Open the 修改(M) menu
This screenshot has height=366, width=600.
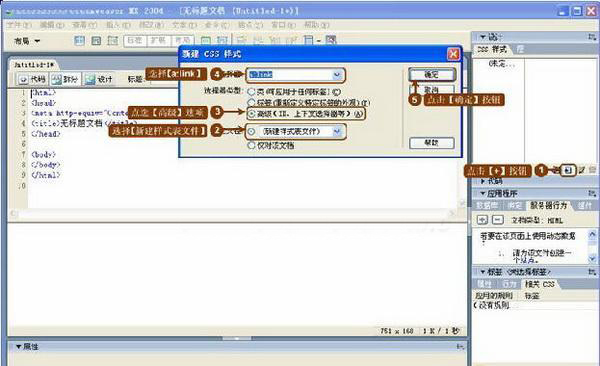click(x=152, y=25)
